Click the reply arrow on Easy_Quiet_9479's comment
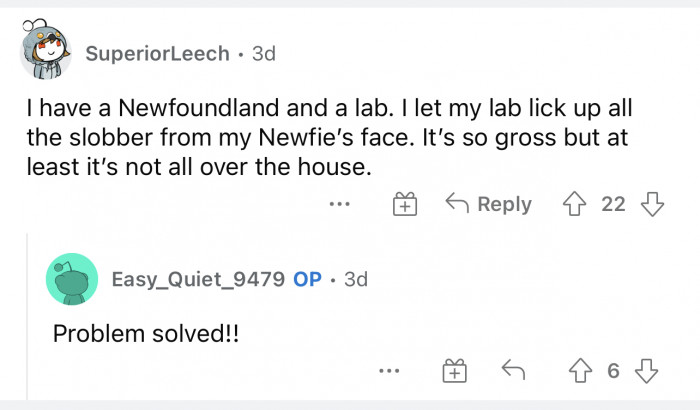Image resolution: width=700 pixels, height=410 pixels. click(513, 372)
